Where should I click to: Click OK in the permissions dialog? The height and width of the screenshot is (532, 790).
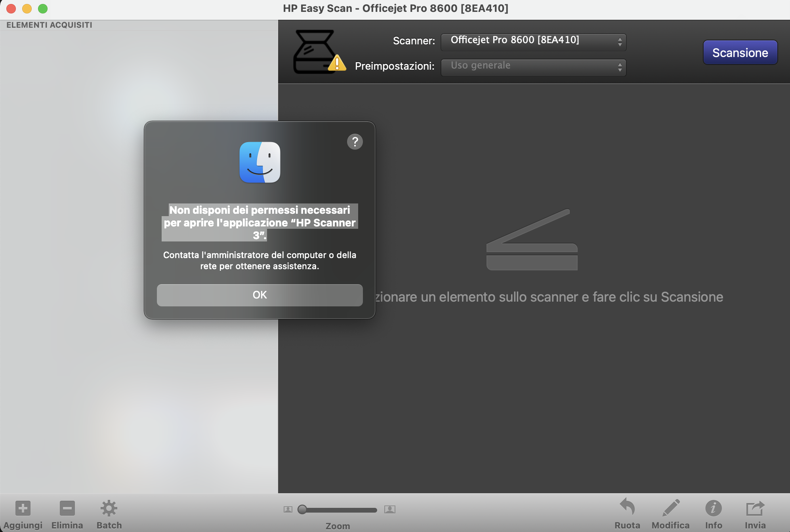260,295
